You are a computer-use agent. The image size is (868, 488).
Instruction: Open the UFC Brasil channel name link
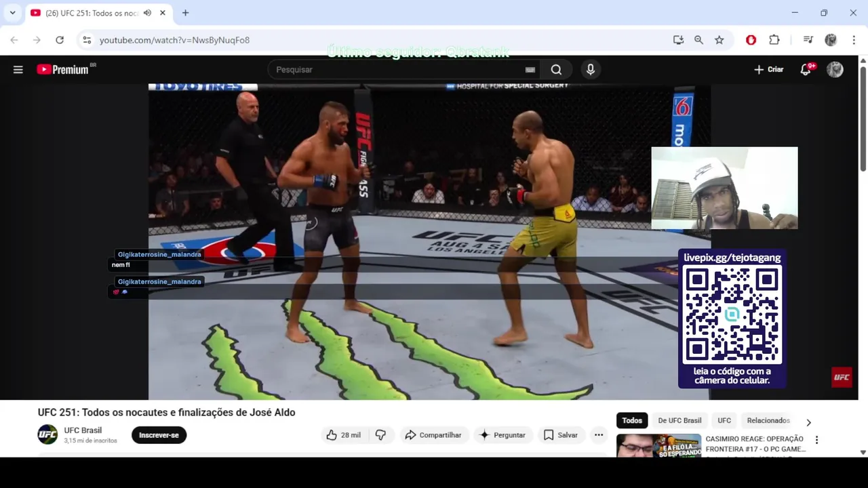click(83, 430)
